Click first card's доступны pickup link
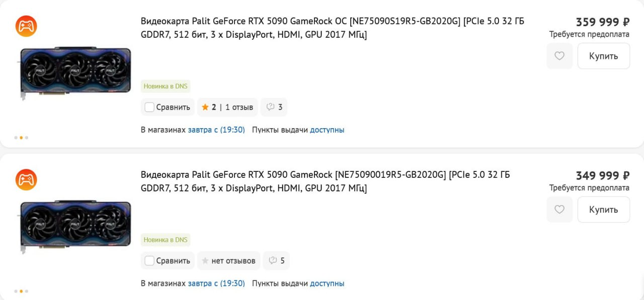The height and width of the screenshot is (300, 644). point(327,130)
